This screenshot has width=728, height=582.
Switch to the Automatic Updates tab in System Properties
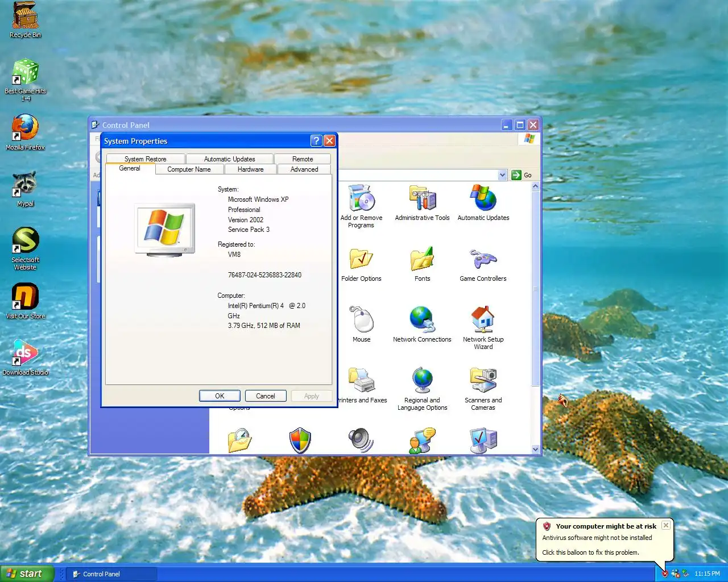pos(230,159)
